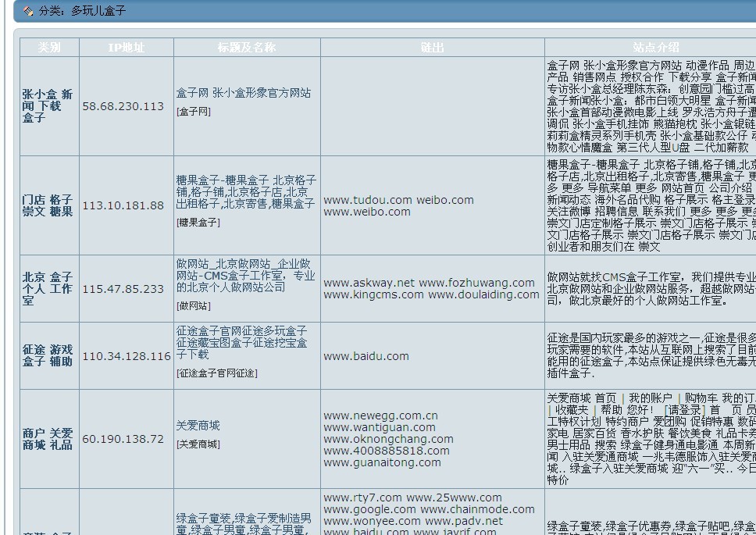Click the [糖果盒子] site name

[x=198, y=223]
